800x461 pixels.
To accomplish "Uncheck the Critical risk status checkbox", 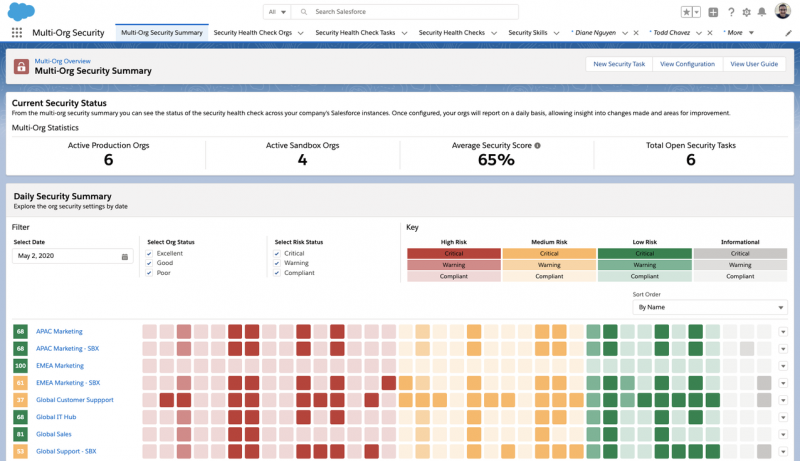I will click(277, 253).
